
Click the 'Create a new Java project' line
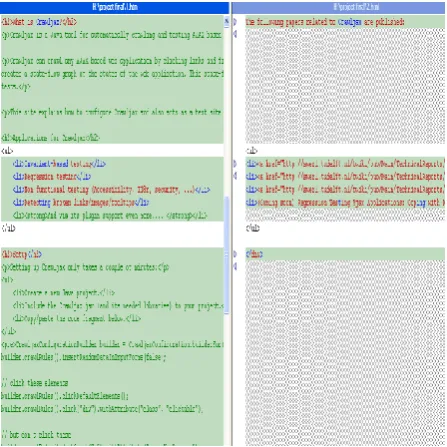click(x=64, y=293)
